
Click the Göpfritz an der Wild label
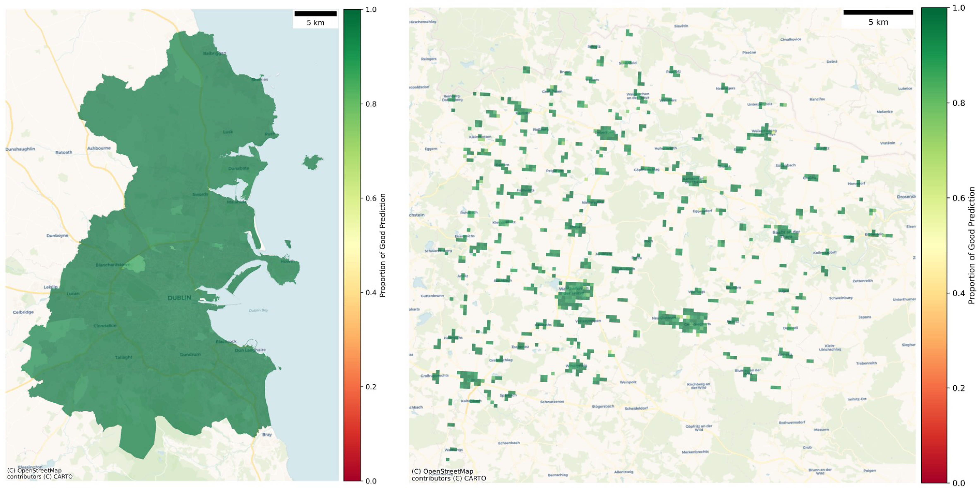coord(699,428)
